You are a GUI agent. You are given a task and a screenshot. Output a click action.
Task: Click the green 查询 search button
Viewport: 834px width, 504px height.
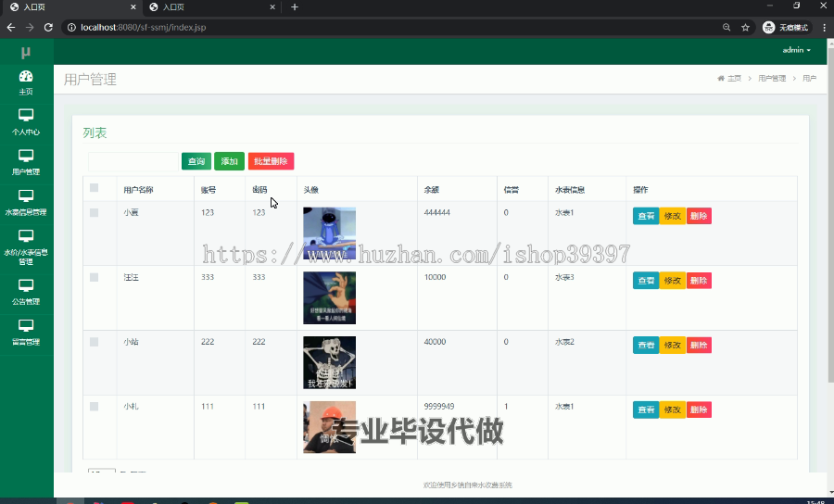[196, 161]
